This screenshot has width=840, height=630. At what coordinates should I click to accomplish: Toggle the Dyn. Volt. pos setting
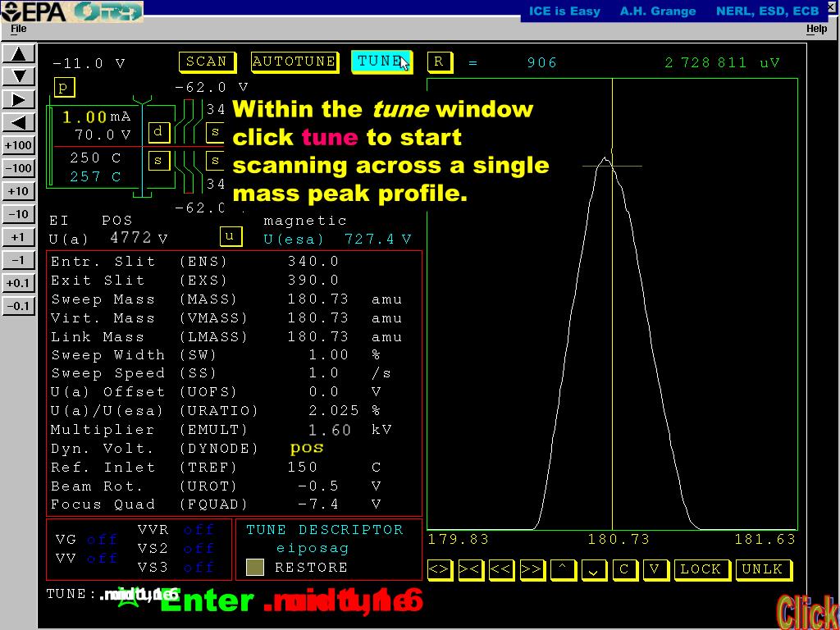coord(307,448)
